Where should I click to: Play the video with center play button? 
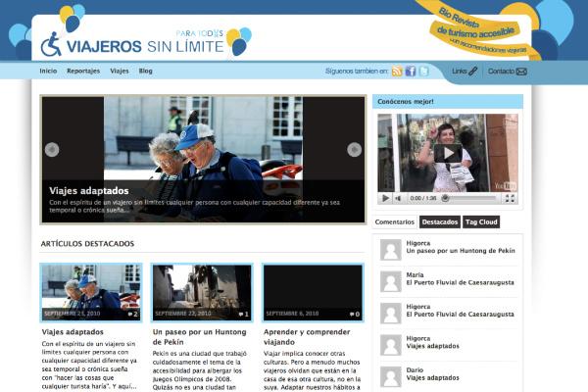[448, 153]
